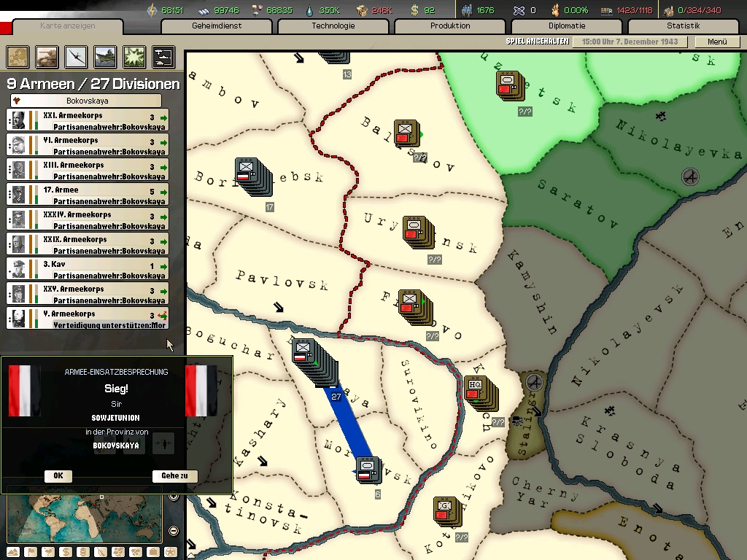Open the land units (tank) list
The height and width of the screenshot is (560, 747).
pyautogui.click(x=47, y=57)
